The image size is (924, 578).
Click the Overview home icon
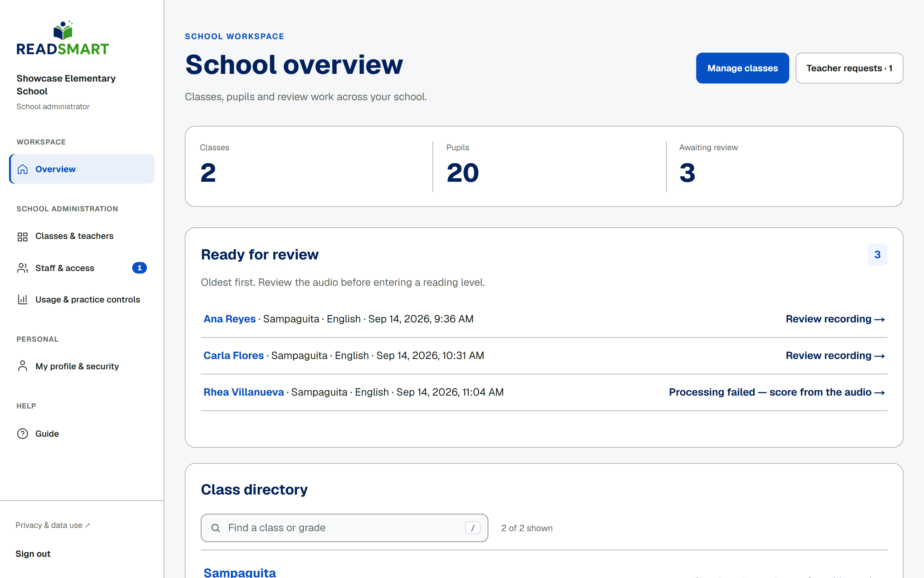22,169
